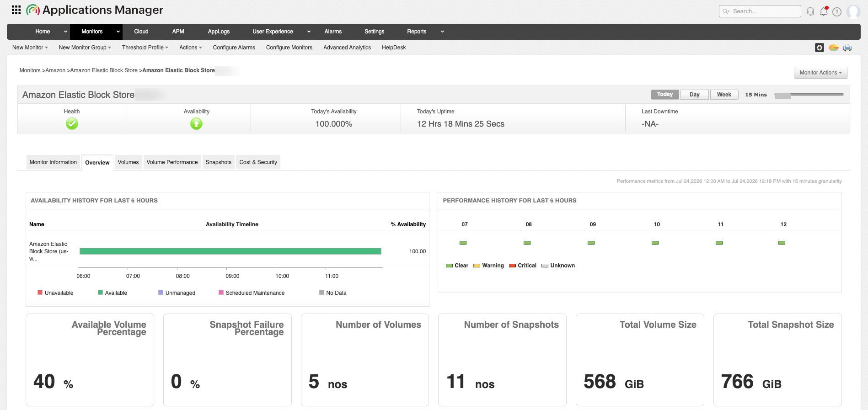Open the New Monitor dropdown
This screenshot has height=410, width=868.
coord(30,48)
